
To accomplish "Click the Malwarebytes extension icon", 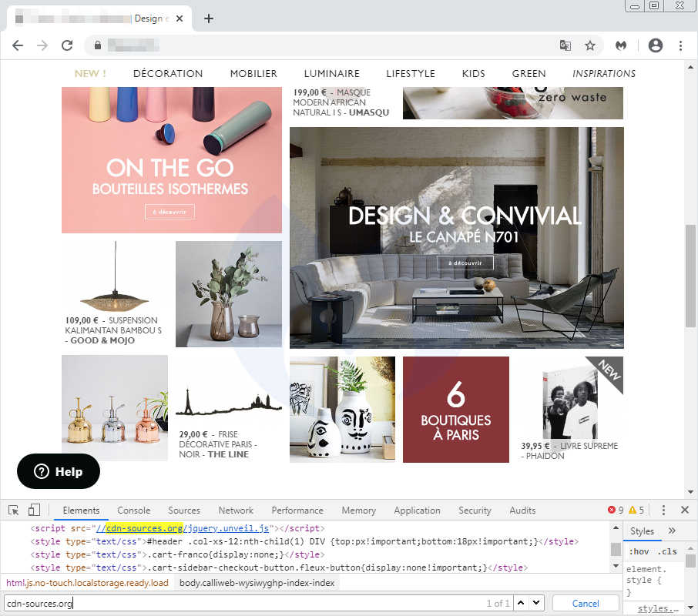I will click(620, 45).
